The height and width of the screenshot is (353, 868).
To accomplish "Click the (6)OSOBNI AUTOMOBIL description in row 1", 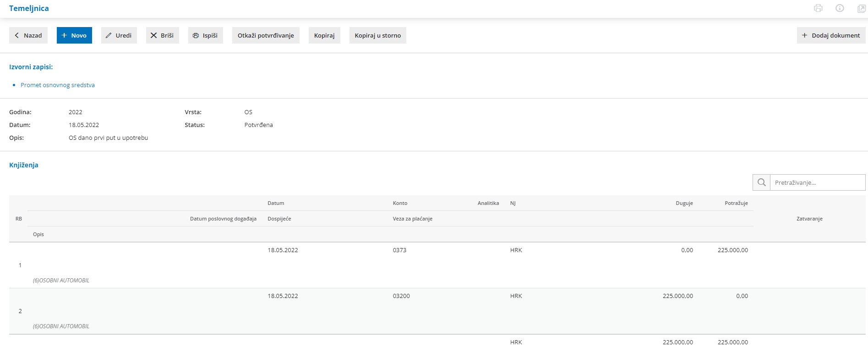I will pyautogui.click(x=61, y=280).
